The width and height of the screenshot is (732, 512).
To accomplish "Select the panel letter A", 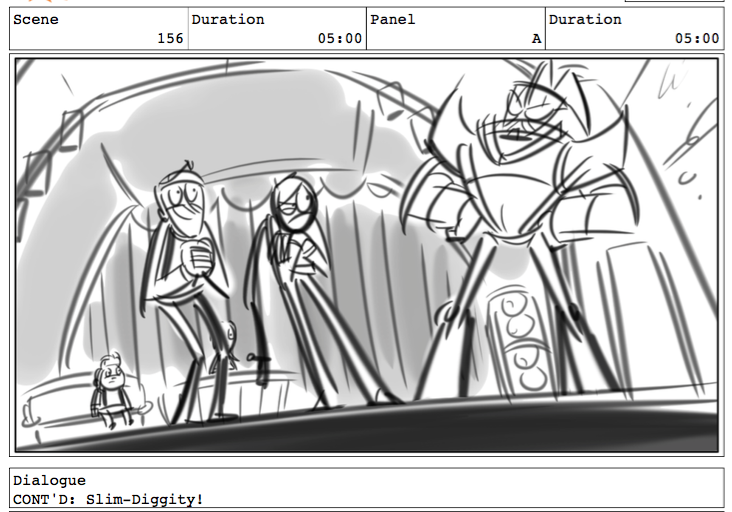I will point(536,38).
